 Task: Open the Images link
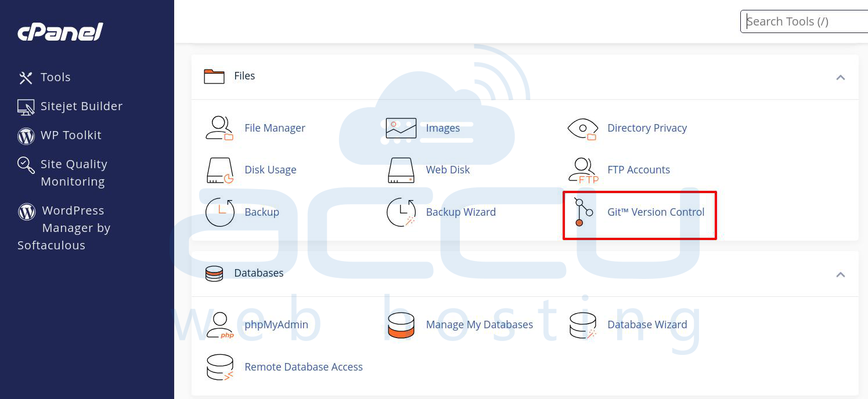tap(443, 128)
